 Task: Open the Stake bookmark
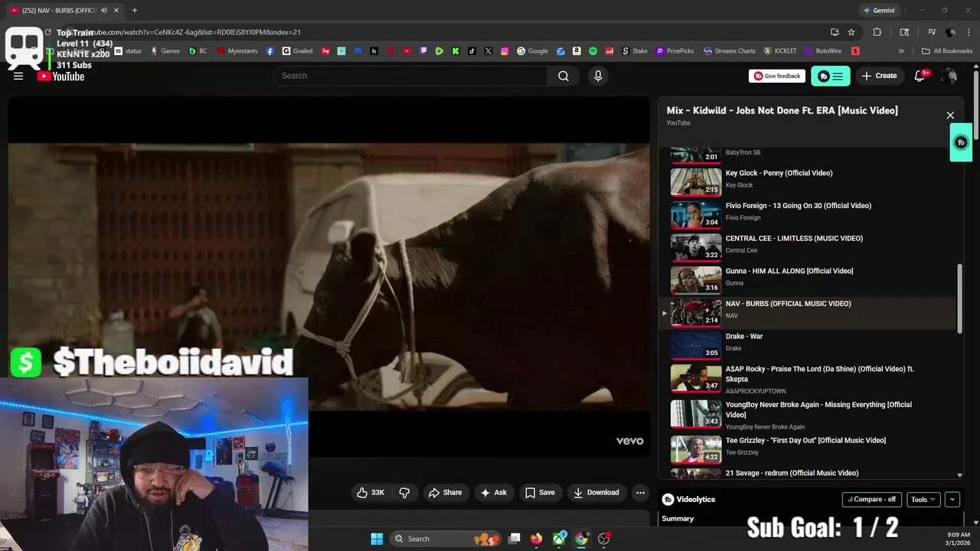tap(635, 51)
